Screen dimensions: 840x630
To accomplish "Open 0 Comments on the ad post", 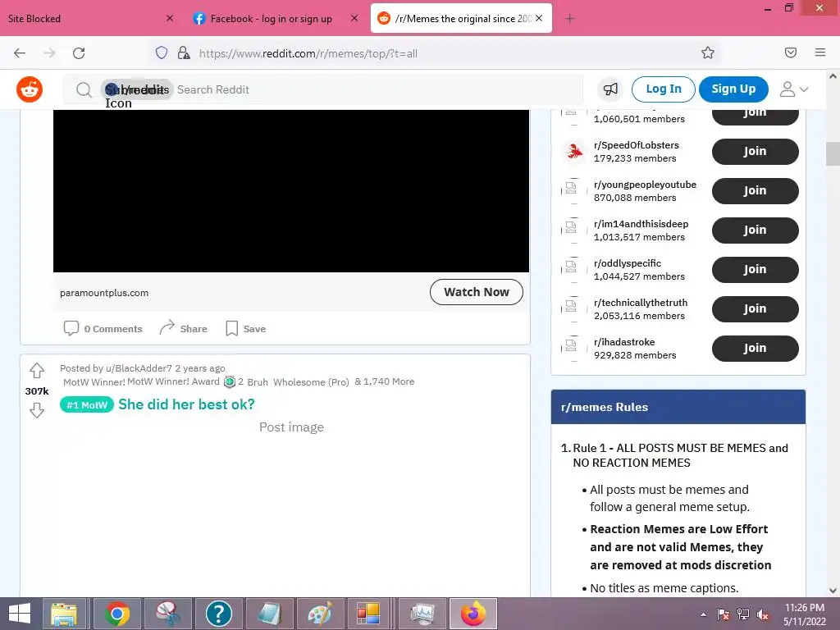I will point(103,328).
